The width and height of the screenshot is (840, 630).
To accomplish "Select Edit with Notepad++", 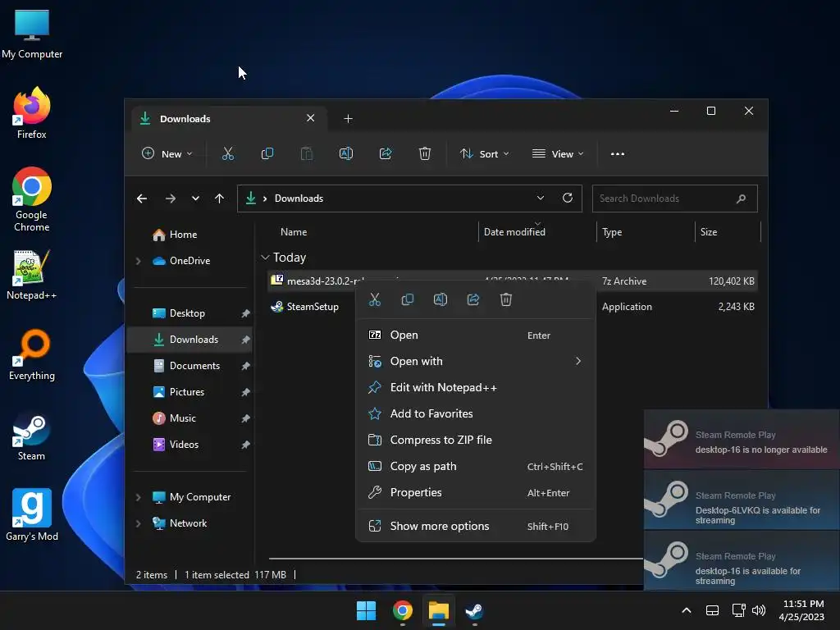I will pyautogui.click(x=475, y=387).
